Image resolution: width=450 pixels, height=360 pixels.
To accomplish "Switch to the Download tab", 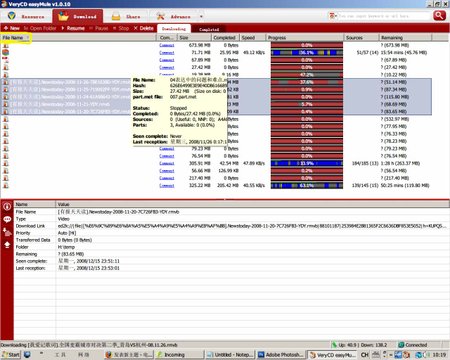I will [77, 16].
